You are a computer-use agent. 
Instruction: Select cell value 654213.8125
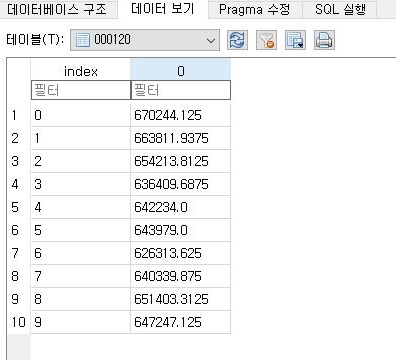pyautogui.click(x=180, y=161)
